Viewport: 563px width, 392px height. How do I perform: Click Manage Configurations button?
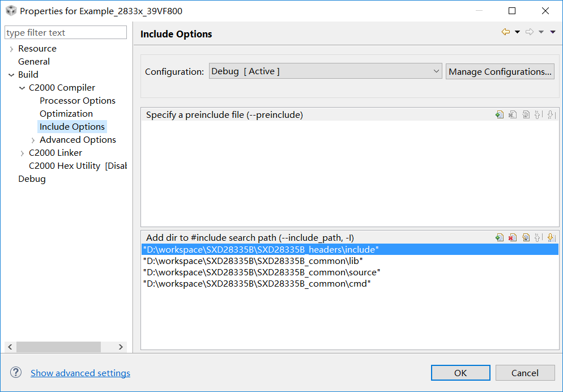pyautogui.click(x=500, y=71)
